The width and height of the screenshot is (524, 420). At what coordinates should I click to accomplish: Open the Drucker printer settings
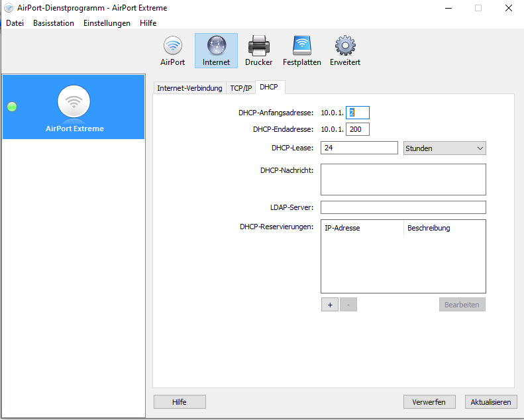(258, 51)
